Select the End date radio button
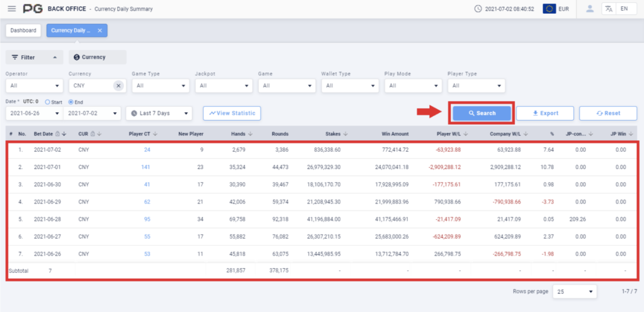Image resolution: width=644 pixels, height=312 pixels. pyautogui.click(x=71, y=102)
